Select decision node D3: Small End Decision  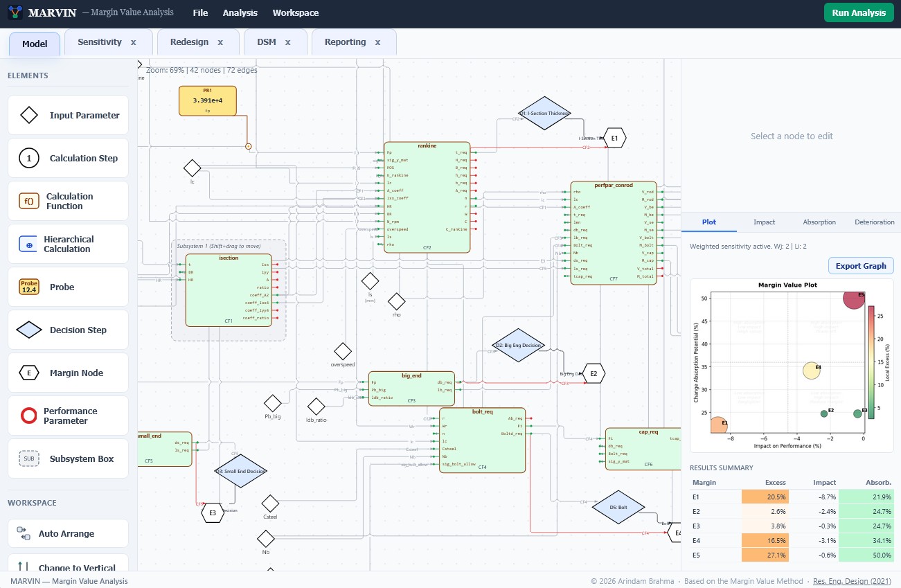[x=241, y=471]
